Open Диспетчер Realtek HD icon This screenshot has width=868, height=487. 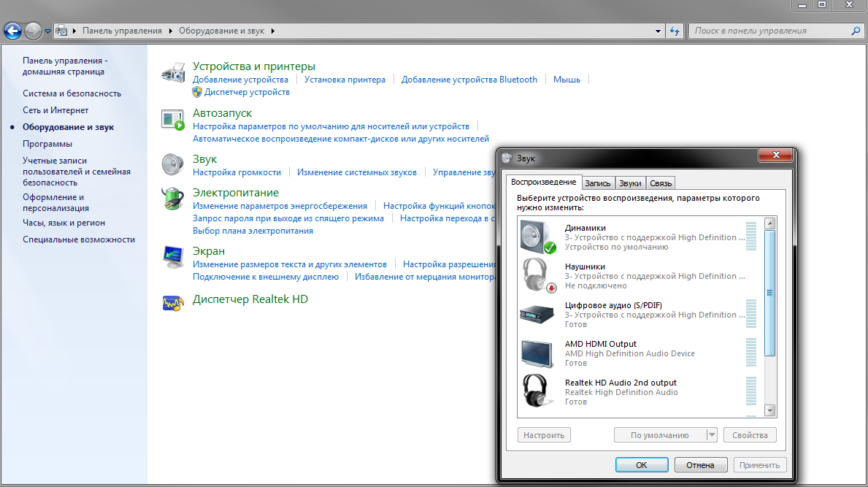tap(172, 303)
